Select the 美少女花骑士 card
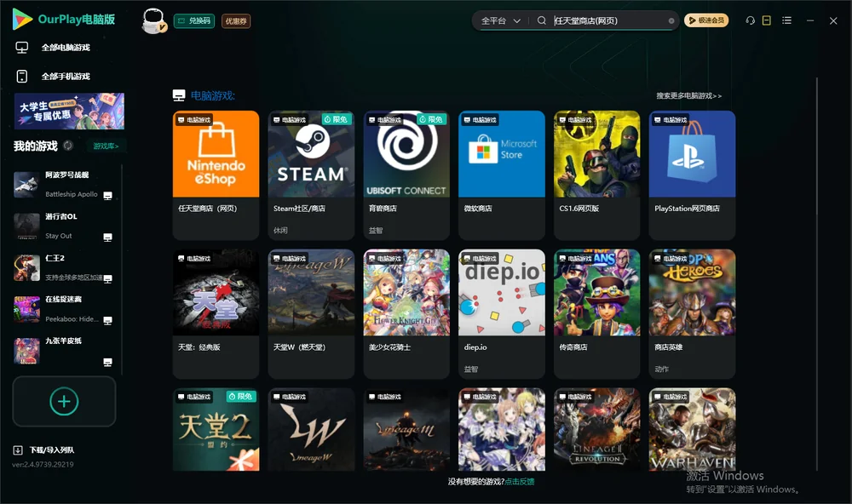This screenshot has height=504, width=852. 406,313
